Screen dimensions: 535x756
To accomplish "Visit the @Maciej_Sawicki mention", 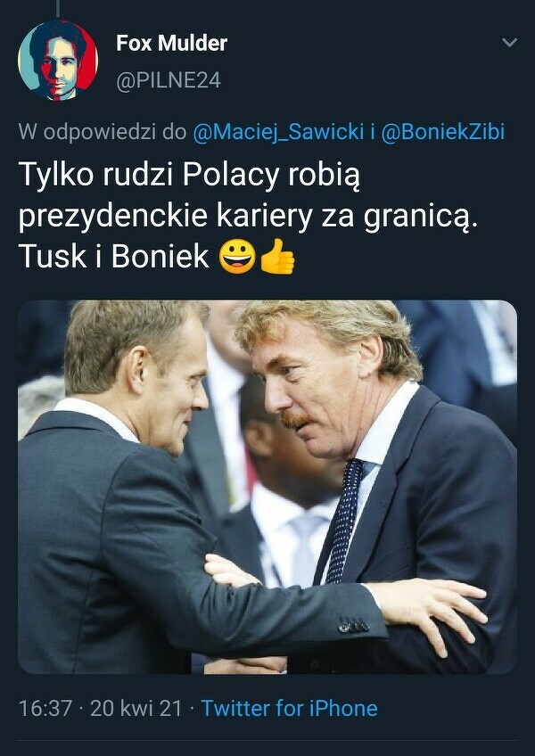I will (278, 132).
